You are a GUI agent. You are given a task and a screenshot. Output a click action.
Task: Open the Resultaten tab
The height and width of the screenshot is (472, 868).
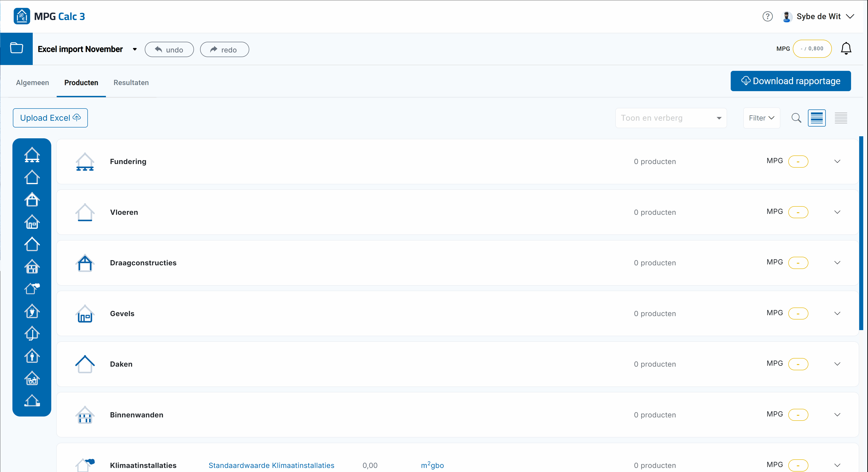pyautogui.click(x=131, y=83)
